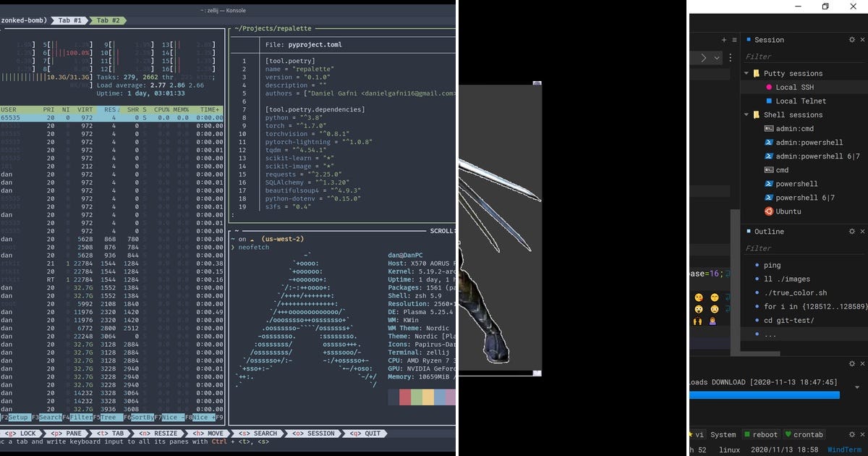The width and height of the screenshot is (868, 456).
Task: Click the blue download progress bar
Action: click(765, 395)
